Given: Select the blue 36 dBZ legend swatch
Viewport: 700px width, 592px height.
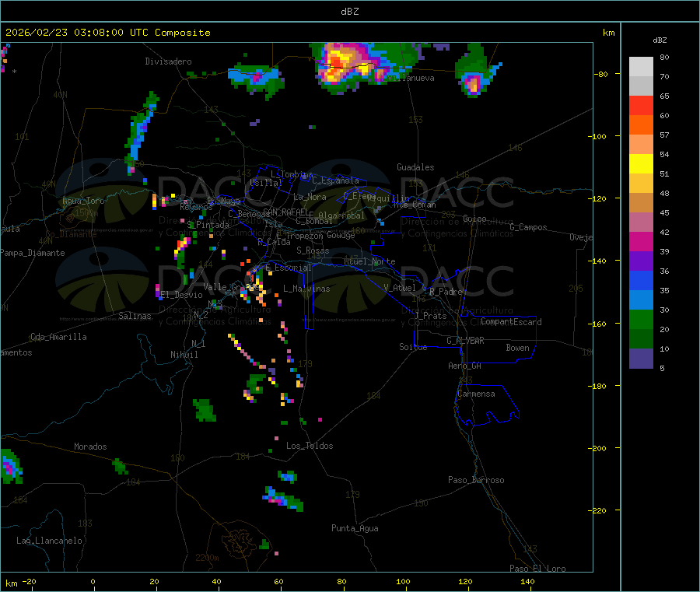Looking at the screenshot, I should tap(641, 280).
